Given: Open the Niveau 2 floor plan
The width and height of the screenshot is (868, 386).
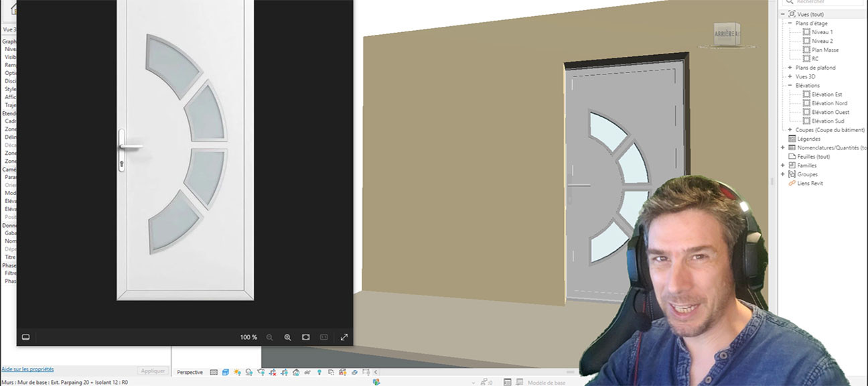Looking at the screenshot, I should 822,41.
